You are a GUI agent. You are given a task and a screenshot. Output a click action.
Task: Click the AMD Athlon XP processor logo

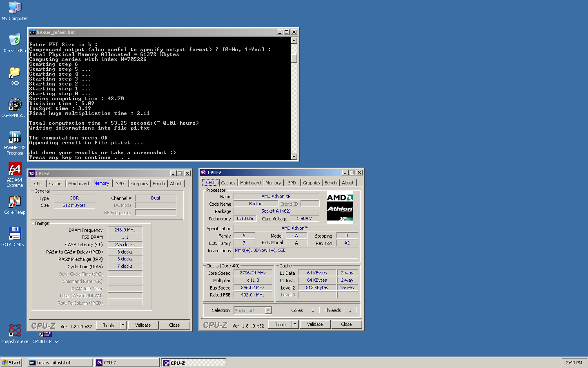point(340,208)
